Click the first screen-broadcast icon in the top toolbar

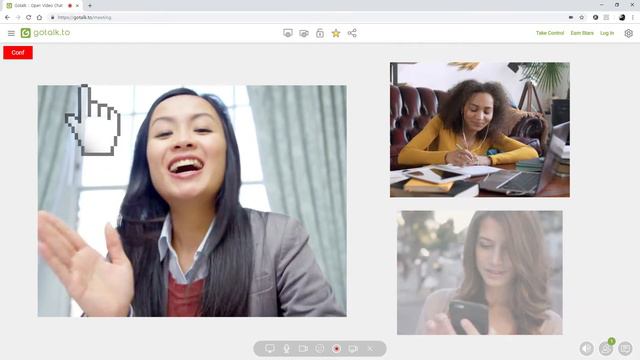point(288,33)
